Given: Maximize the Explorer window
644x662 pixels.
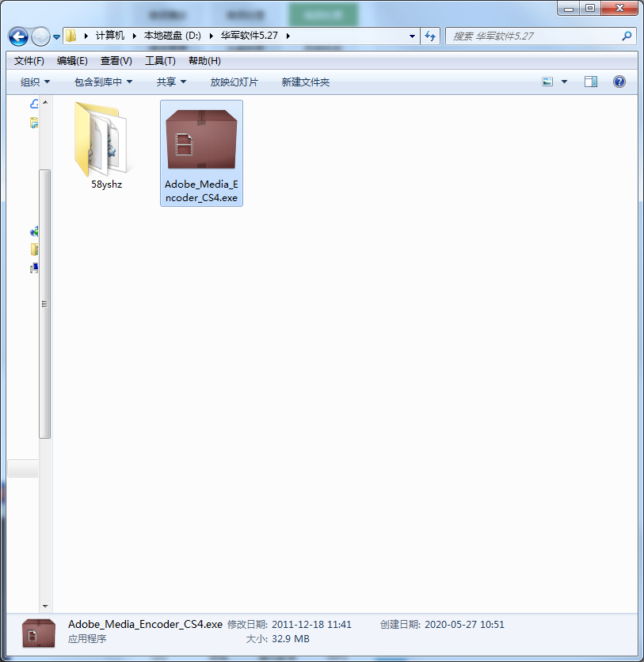Looking at the screenshot, I should point(590,9).
